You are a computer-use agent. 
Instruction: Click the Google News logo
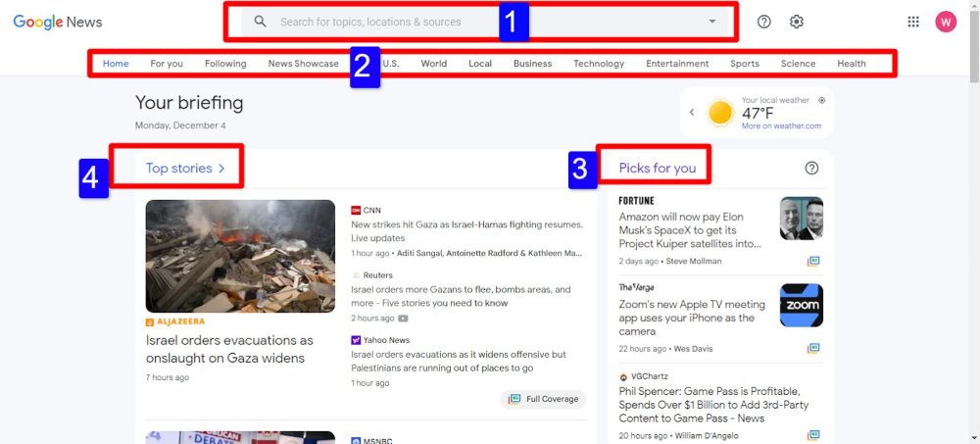pos(58,22)
